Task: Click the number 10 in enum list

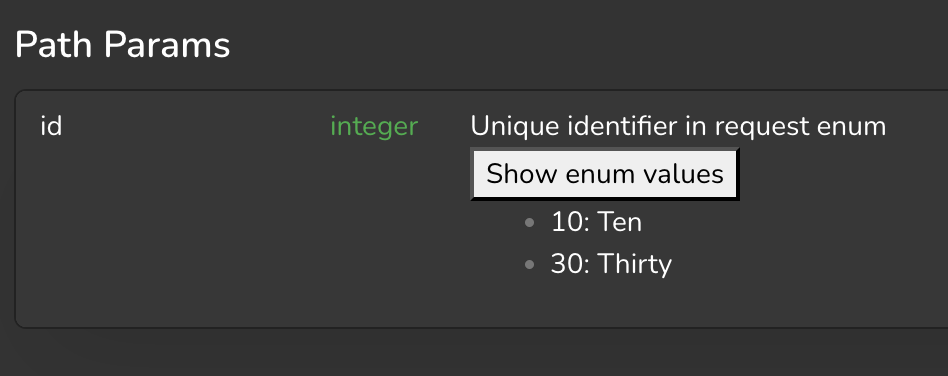Action: (566, 222)
